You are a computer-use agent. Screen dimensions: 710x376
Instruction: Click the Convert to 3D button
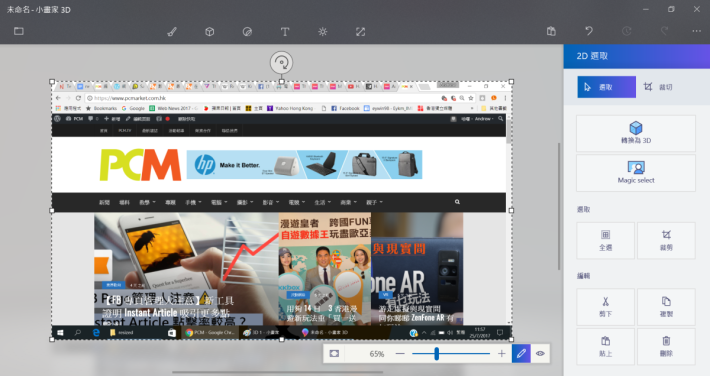coord(636,133)
